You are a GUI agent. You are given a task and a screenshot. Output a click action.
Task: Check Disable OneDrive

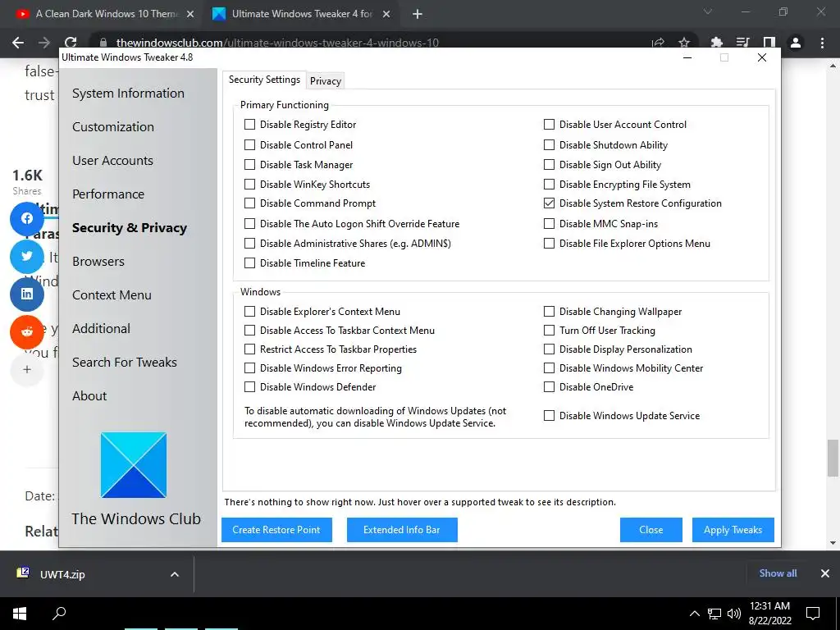[x=549, y=387]
